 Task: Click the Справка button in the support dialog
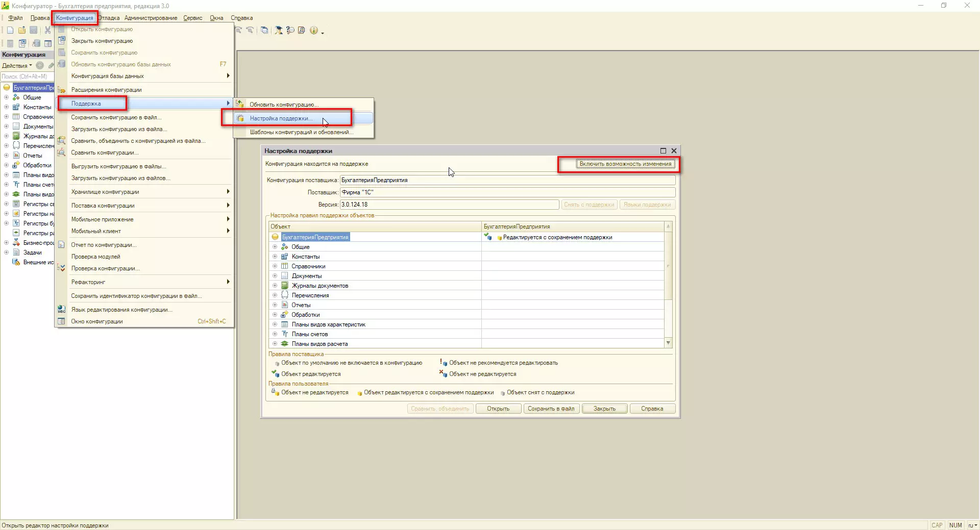click(x=652, y=409)
